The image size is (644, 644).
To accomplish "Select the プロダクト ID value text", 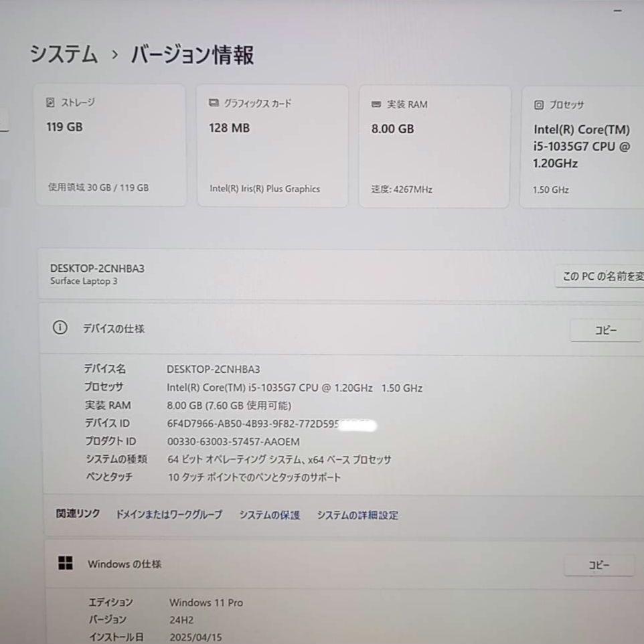I will pyautogui.click(x=233, y=442).
